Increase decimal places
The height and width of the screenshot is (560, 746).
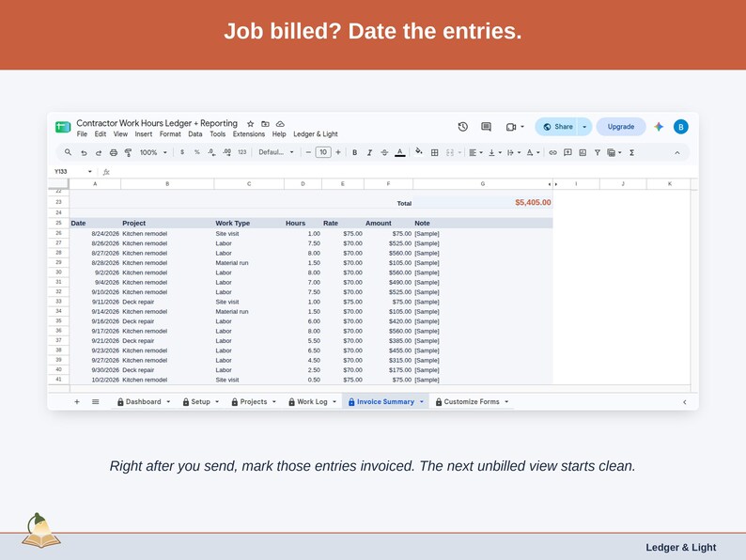(227, 152)
